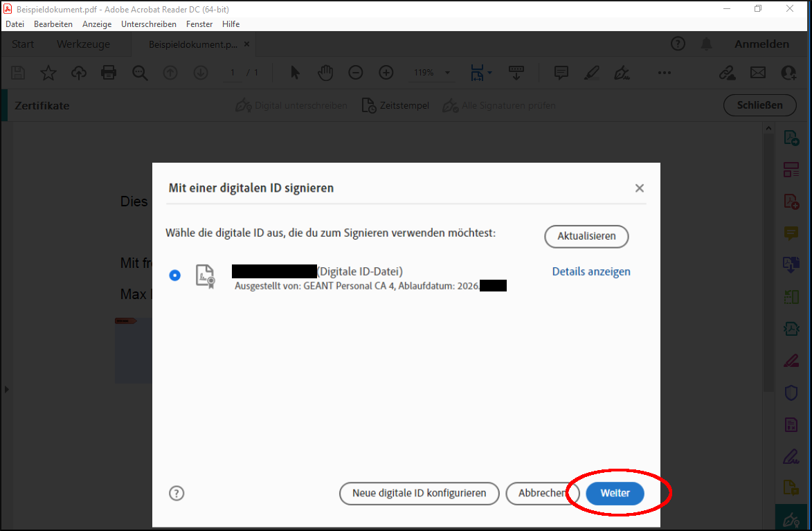Viewport: 812px width, 531px height.
Task: Zoom out with the minus icon
Action: tap(356, 73)
